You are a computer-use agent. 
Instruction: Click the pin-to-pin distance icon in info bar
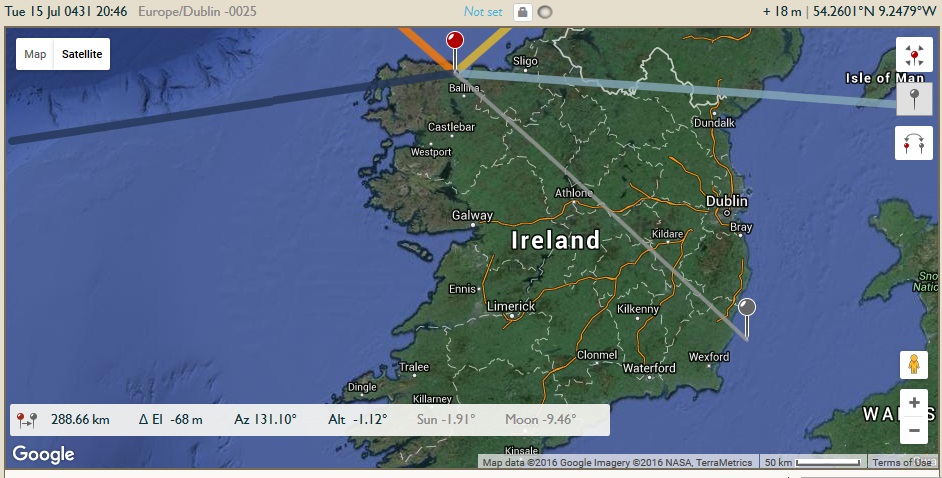(27, 420)
